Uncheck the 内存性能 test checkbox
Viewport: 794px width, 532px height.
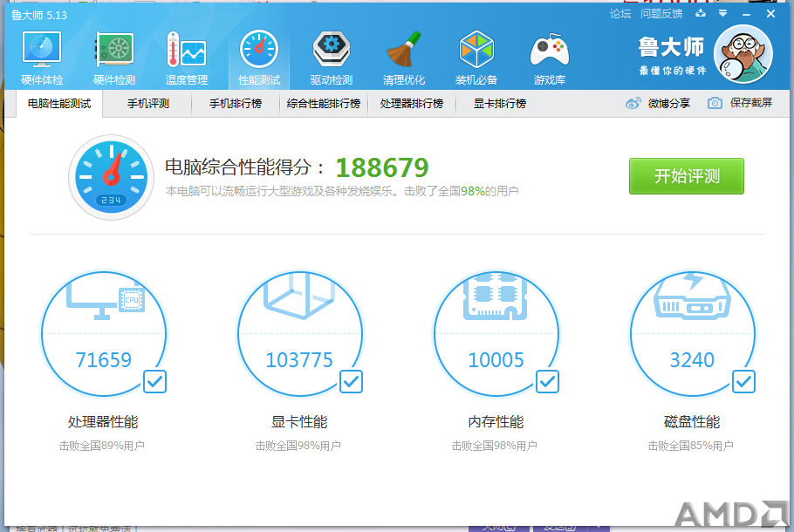pyautogui.click(x=547, y=382)
